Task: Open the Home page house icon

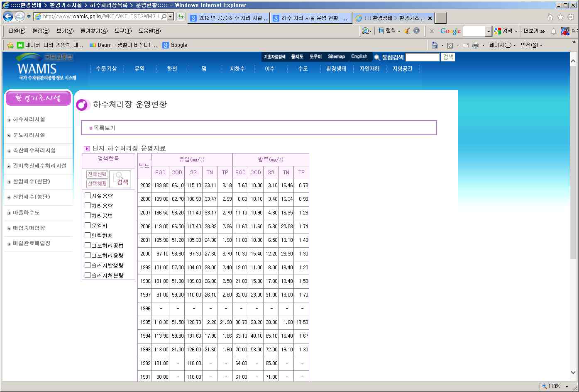Action: point(435,45)
